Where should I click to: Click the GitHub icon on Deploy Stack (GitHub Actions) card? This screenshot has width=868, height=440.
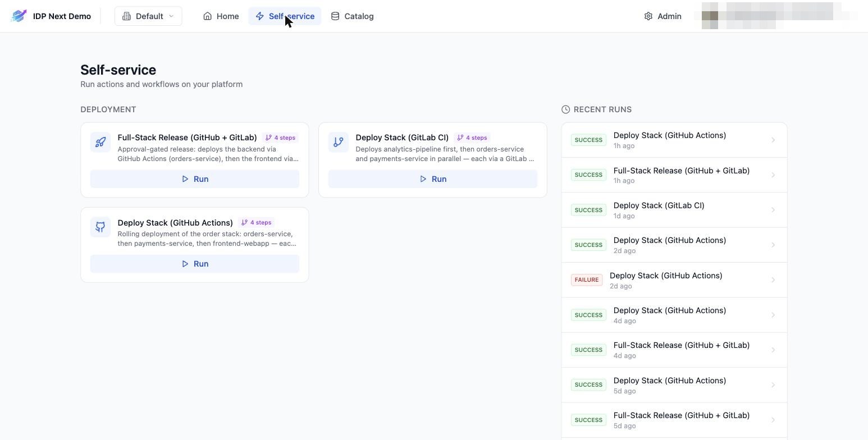click(100, 227)
